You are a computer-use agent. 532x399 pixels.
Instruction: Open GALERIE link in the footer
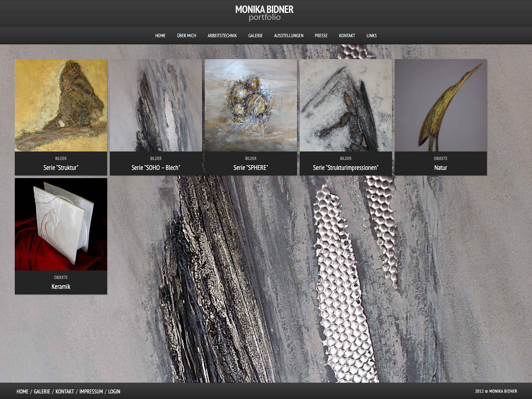pos(41,391)
